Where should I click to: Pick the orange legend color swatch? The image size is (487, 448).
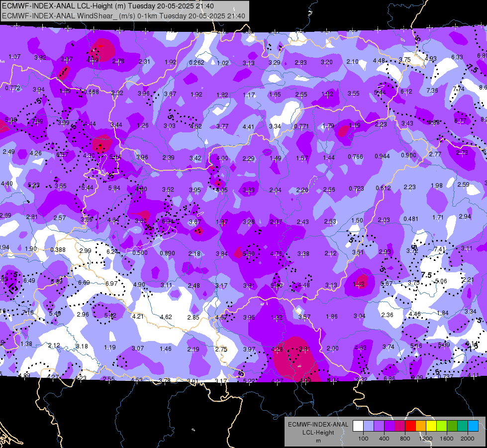[421, 426]
